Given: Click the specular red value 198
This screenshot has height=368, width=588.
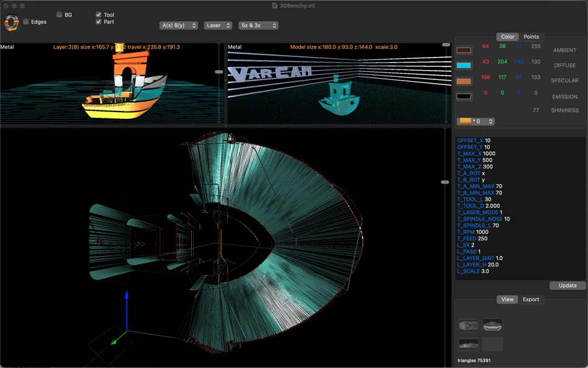Looking at the screenshot, I should click(x=486, y=77).
